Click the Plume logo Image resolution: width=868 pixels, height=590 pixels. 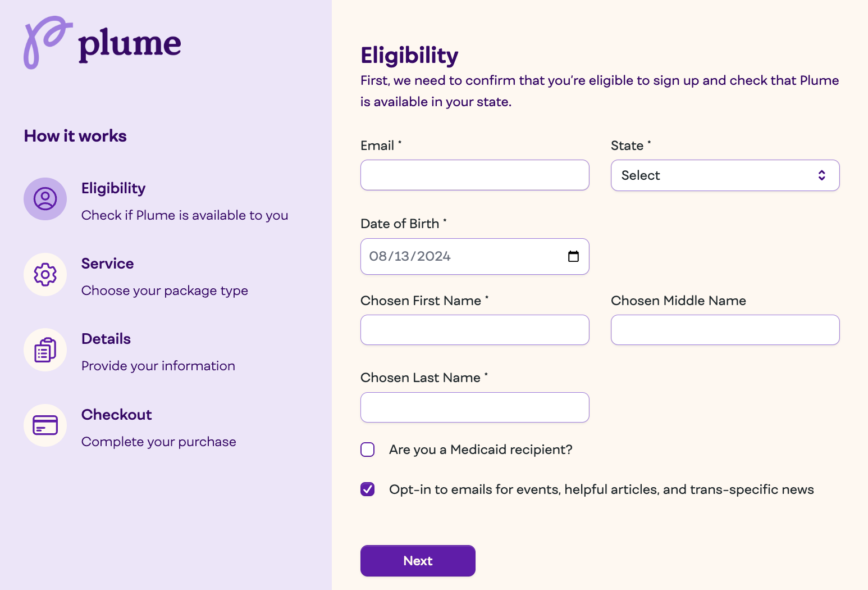102,43
